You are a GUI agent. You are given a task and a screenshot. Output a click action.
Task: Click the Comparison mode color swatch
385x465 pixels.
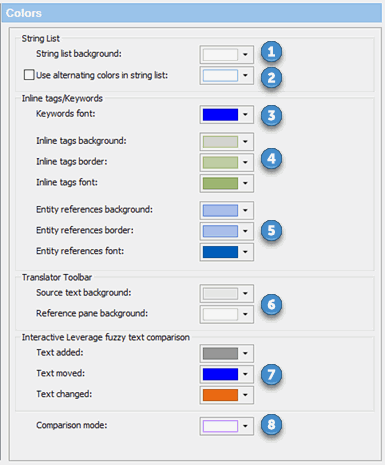220,426
